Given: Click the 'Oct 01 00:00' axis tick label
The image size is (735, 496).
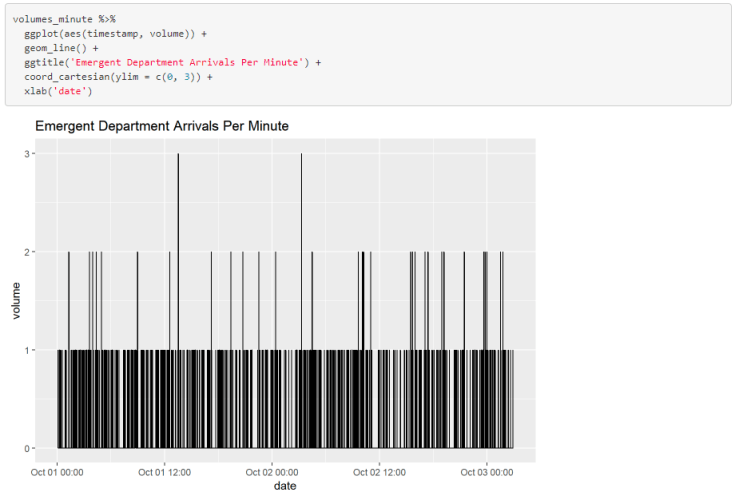Looking at the screenshot, I should coord(57,472).
